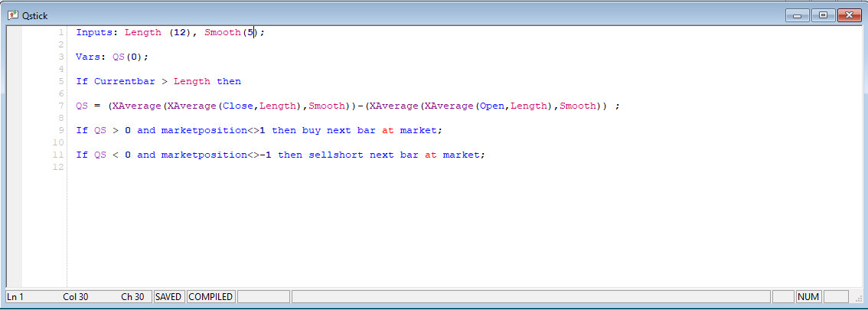868x310 pixels.
Task: Click line number 7 in the gutter
Action: [60, 106]
